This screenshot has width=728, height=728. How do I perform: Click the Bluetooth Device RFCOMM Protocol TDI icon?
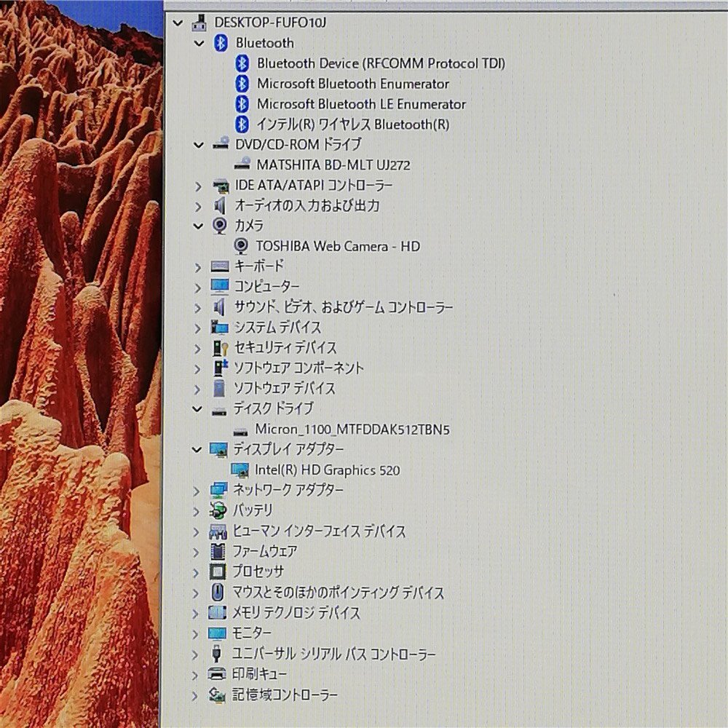point(242,63)
